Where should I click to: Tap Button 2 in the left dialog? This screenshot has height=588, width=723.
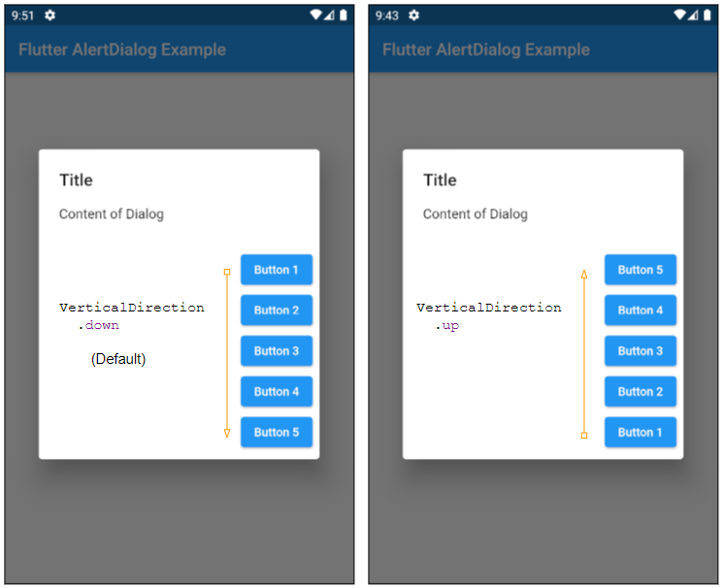coord(277,310)
